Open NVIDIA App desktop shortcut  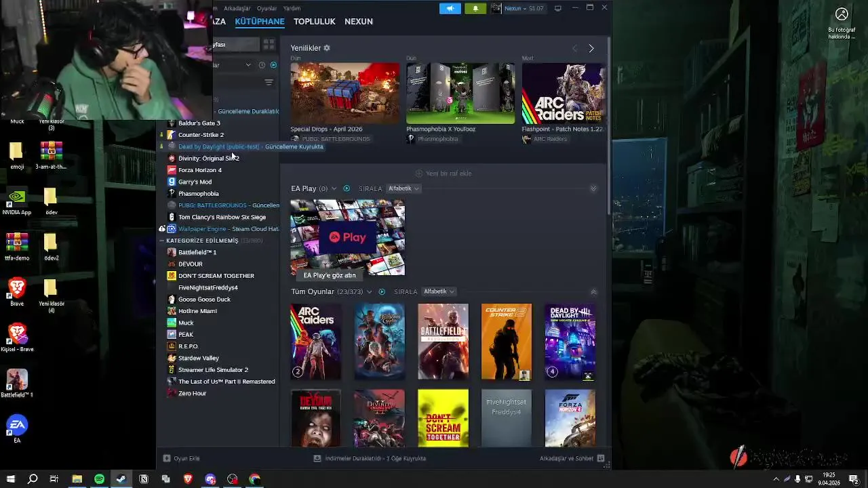[17, 202]
